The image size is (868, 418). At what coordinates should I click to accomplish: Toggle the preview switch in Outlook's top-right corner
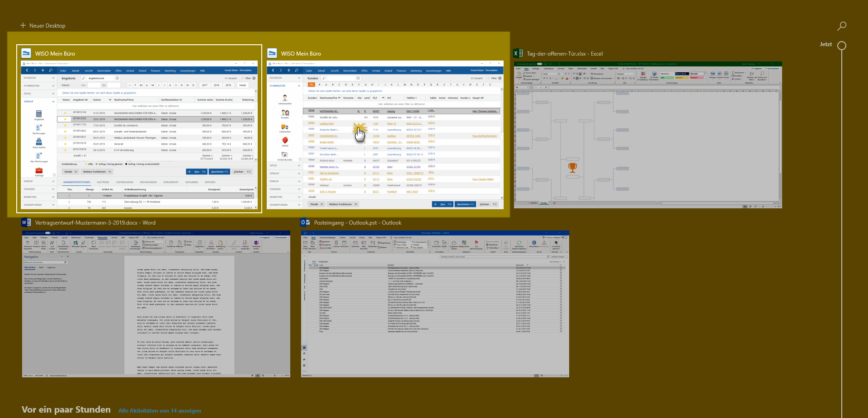pyautogui.click(x=564, y=237)
